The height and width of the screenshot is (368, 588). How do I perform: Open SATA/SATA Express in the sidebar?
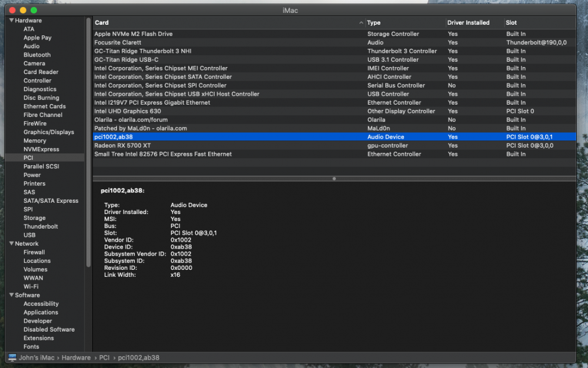click(x=51, y=200)
